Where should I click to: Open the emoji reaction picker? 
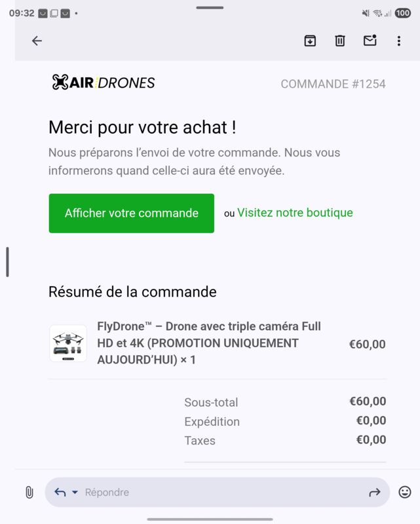(405, 492)
